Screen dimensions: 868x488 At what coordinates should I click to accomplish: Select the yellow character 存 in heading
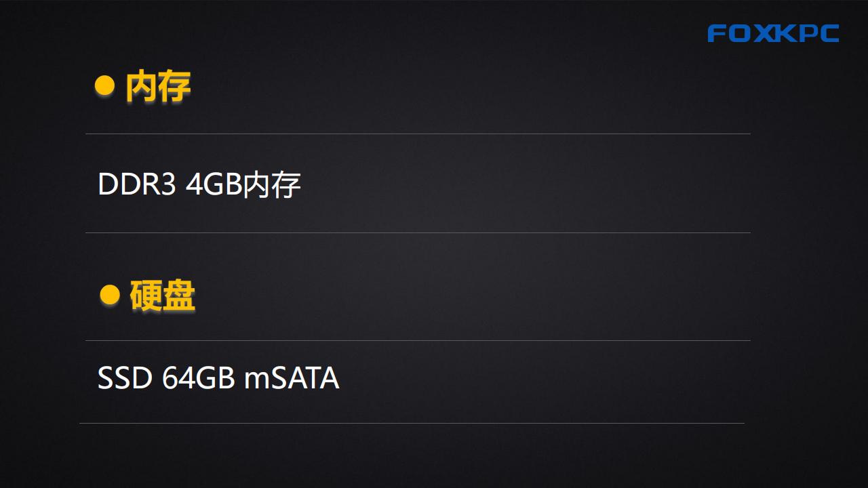point(174,87)
